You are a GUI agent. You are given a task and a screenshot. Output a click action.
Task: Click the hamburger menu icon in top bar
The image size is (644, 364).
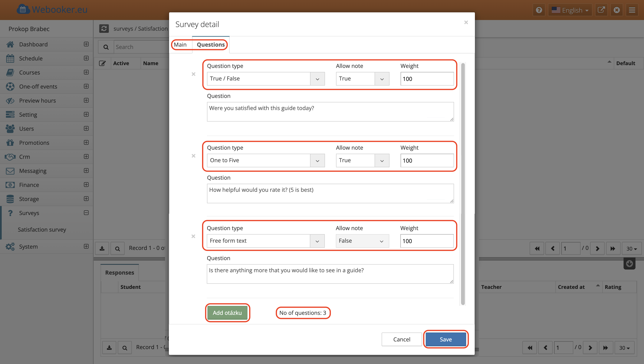[632, 10]
